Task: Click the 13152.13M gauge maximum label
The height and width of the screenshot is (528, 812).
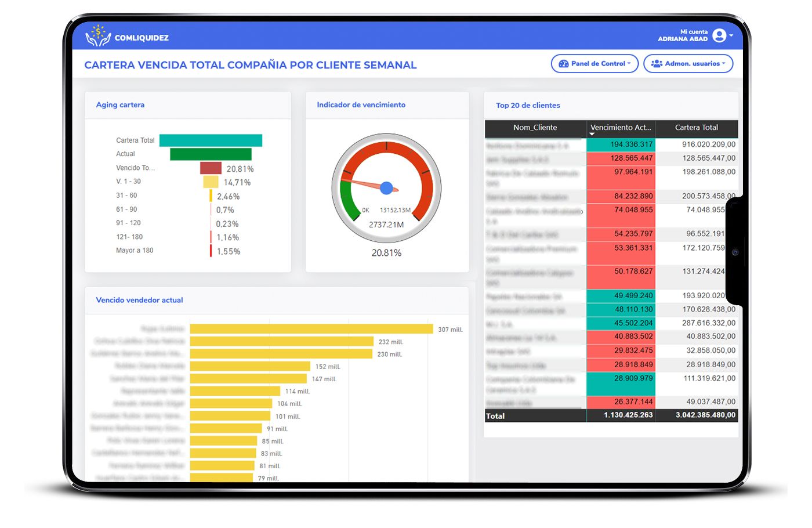Action: tap(395, 210)
